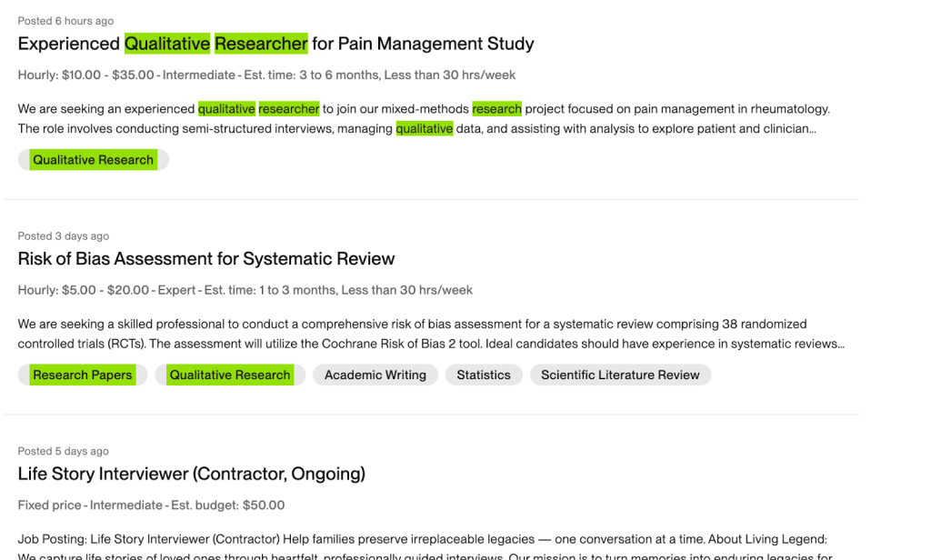
Task: Click the Statistics skill tag
Action: 484,375
